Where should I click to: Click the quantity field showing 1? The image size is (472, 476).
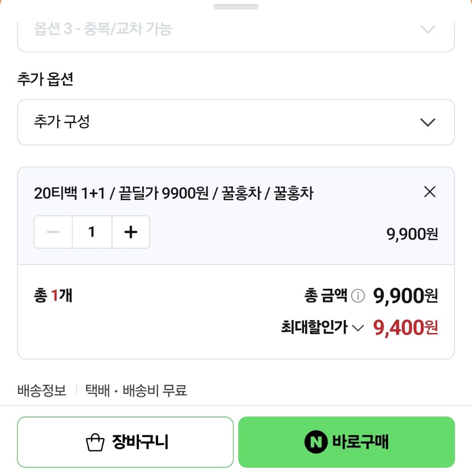tap(92, 232)
